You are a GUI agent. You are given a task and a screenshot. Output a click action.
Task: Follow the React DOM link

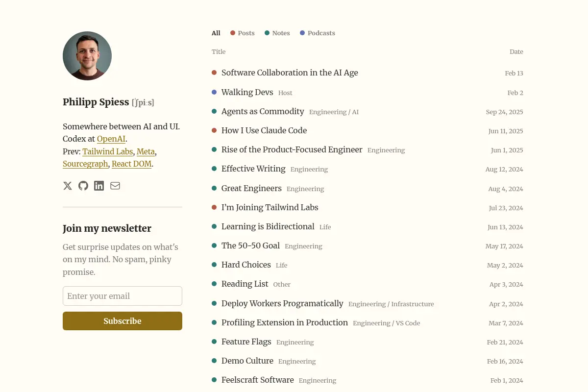point(132,164)
